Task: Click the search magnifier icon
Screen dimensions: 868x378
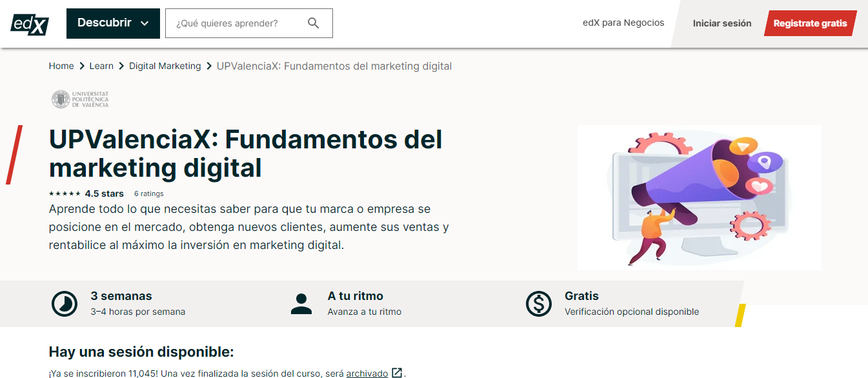Action: click(314, 23)
